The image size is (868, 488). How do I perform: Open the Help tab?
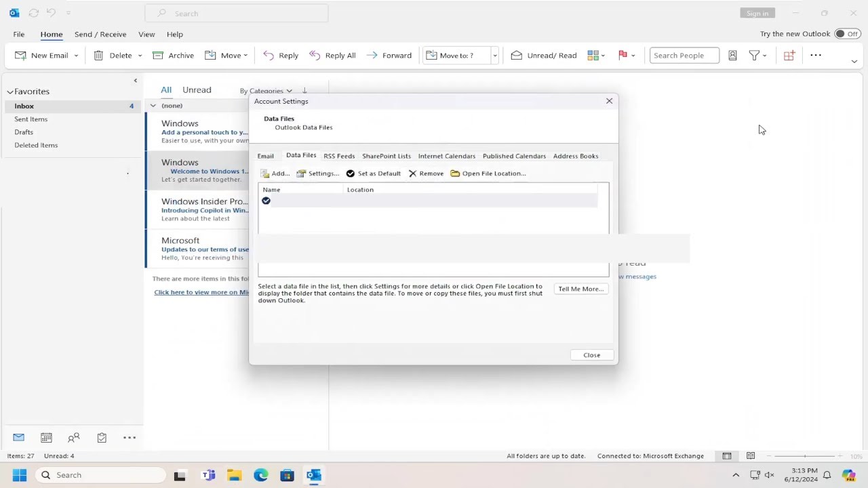point(175,34)
